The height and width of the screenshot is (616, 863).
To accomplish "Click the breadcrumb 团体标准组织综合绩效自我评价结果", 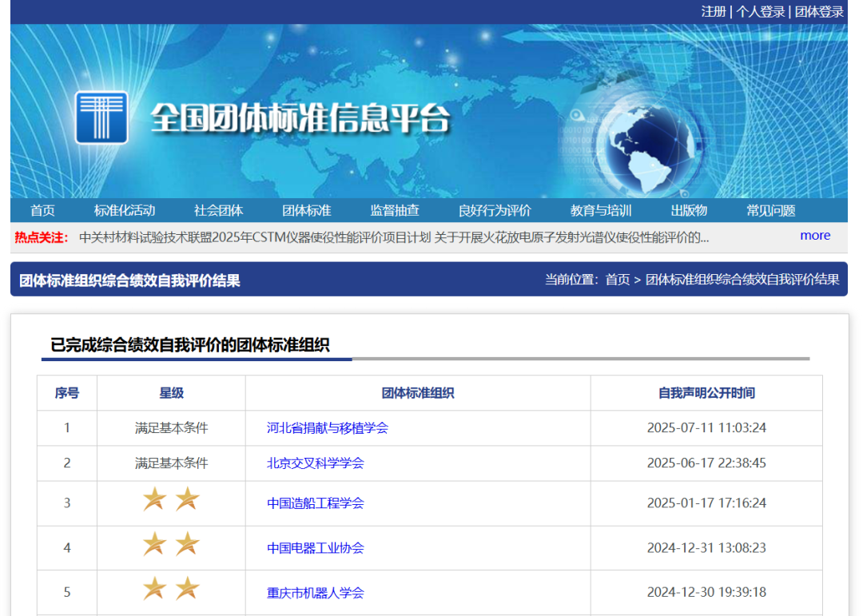I will (x=742, y=280).
